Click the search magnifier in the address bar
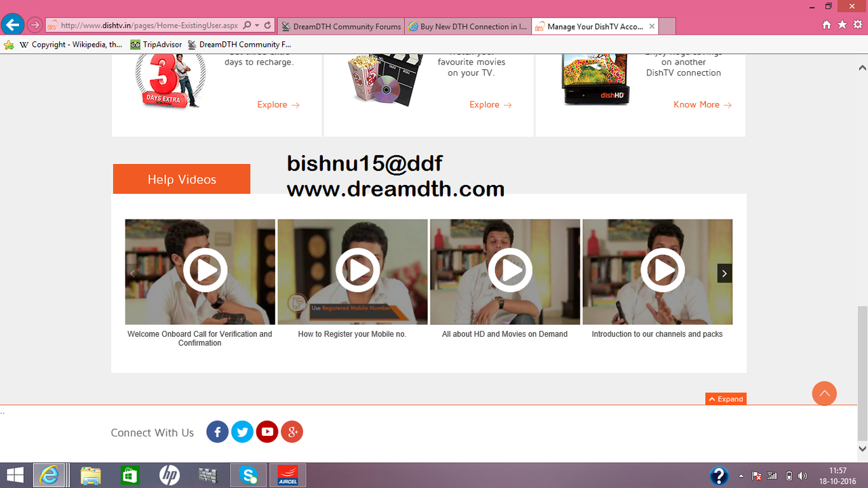868x488 pixels. 247,26
